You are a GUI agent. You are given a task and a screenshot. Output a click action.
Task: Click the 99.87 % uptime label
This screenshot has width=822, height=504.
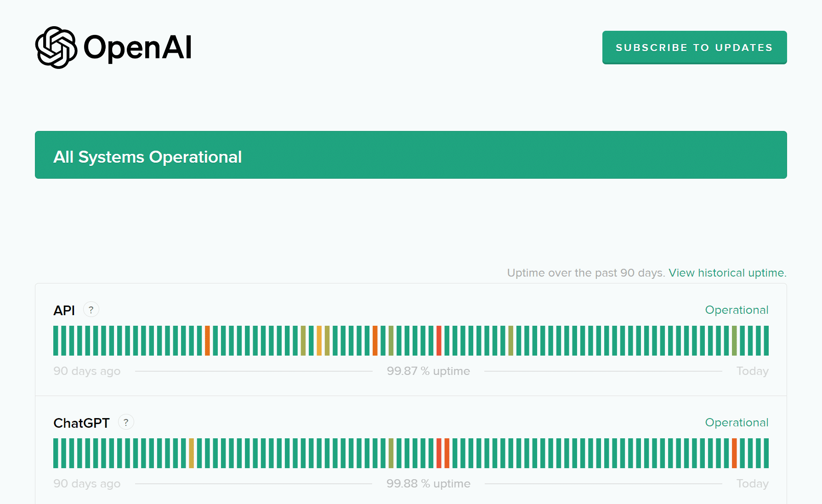tap(428, 371)
